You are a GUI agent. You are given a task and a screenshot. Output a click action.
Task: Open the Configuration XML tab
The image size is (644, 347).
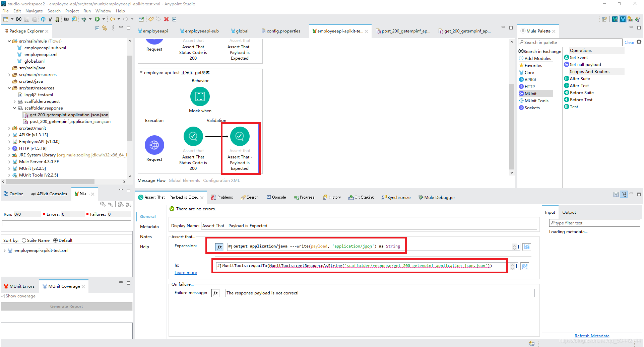pos(221,181)
